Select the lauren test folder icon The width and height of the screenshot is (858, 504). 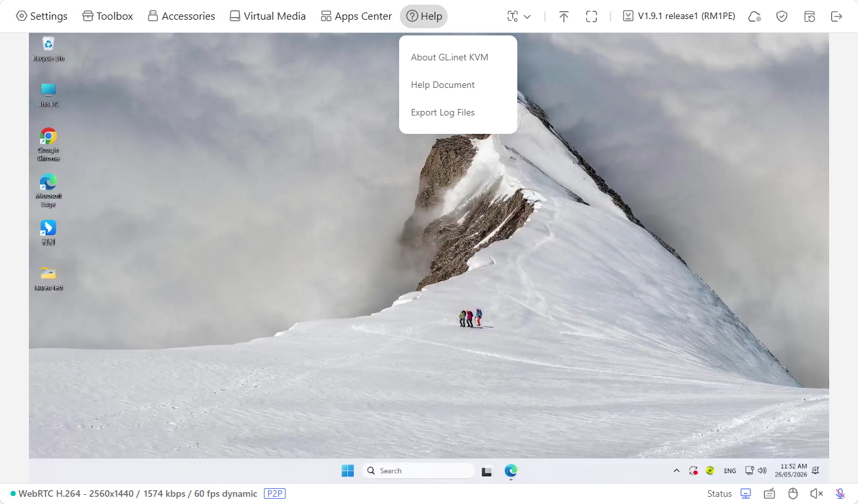click(x=49, y=278)
